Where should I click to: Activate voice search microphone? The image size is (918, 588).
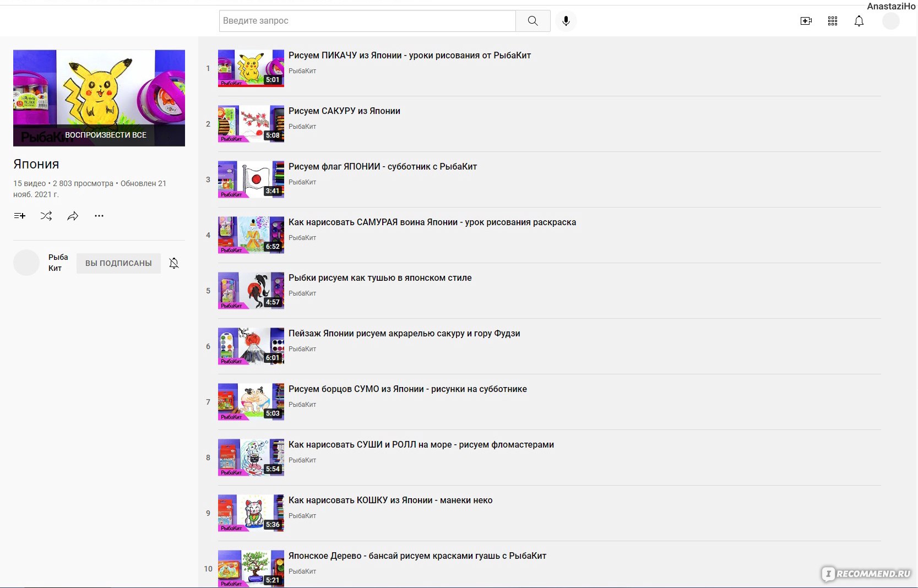566,21
